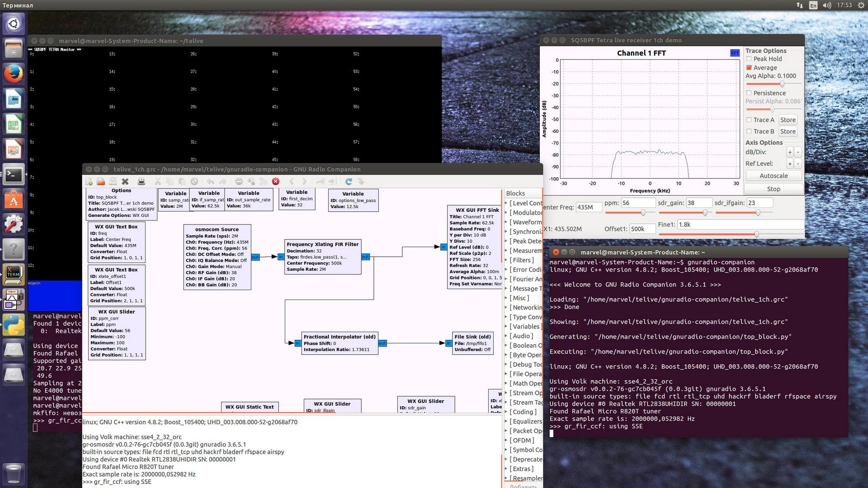Decrease Ref Level with minus button
Screen dimensions: 868x488
pos(798,164)
